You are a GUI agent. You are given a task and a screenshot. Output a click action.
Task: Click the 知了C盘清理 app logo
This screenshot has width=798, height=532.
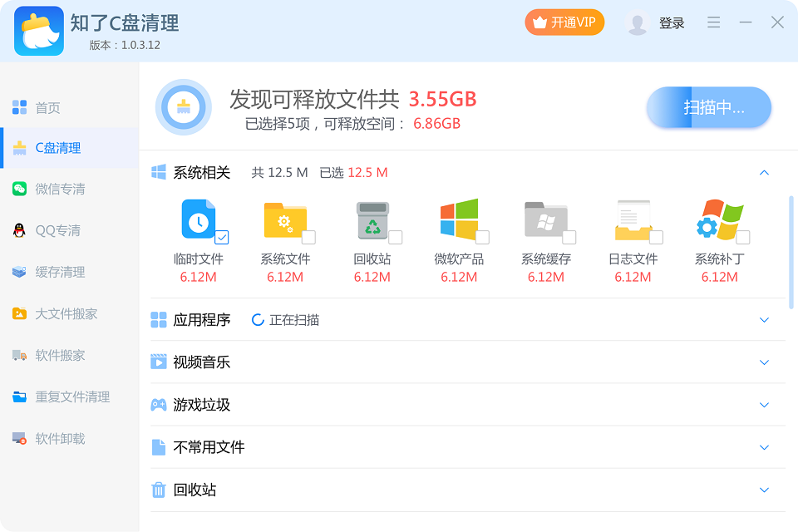click(x=39, y=31)
